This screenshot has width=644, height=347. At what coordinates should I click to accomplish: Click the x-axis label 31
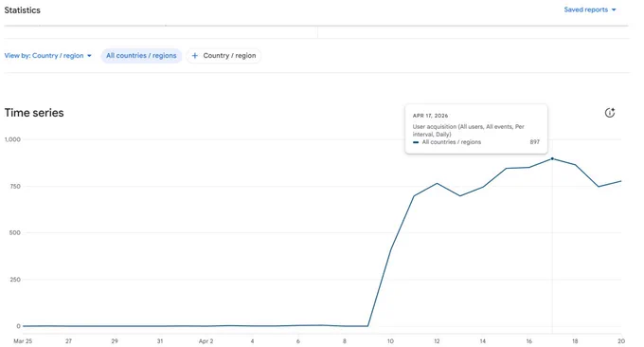[x=160, y=340]
